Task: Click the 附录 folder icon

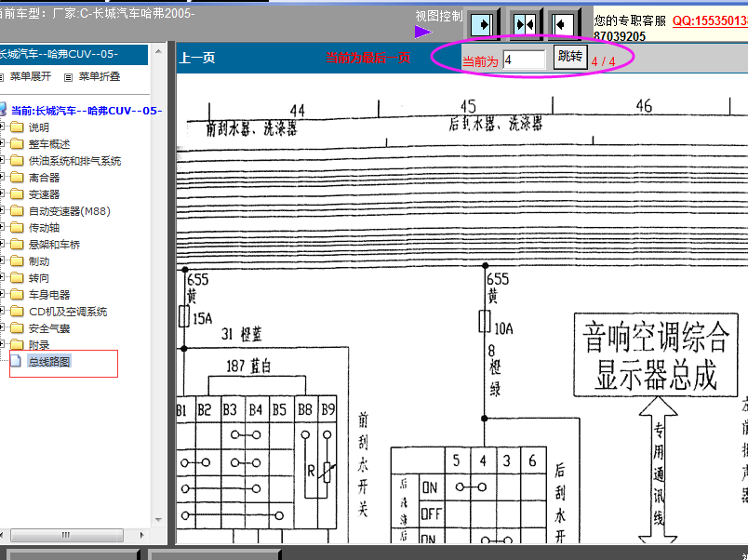Action: [x=17, y=344]
